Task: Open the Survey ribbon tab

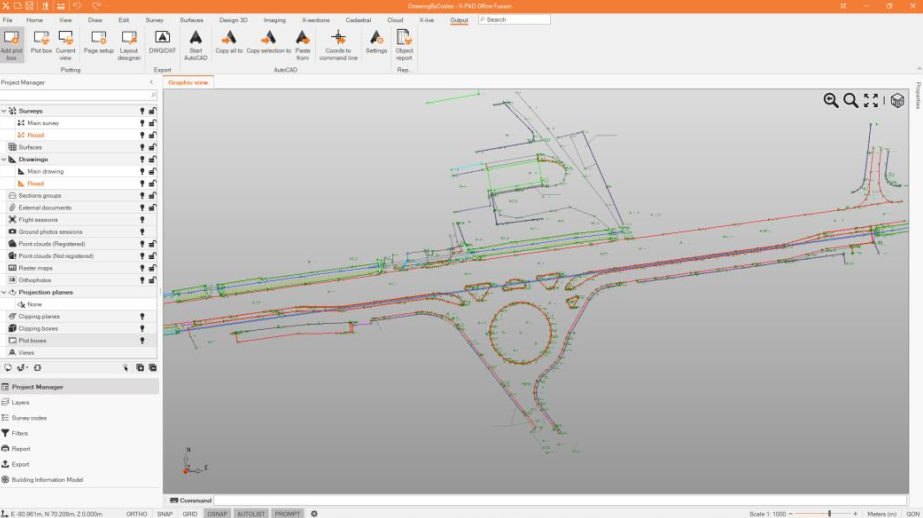Action: click(154, 20)
